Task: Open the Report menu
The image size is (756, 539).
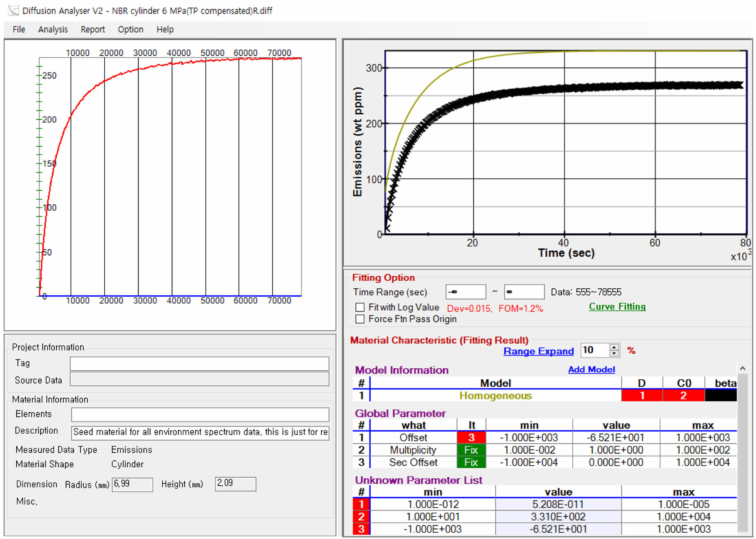Action: point(92,29)
